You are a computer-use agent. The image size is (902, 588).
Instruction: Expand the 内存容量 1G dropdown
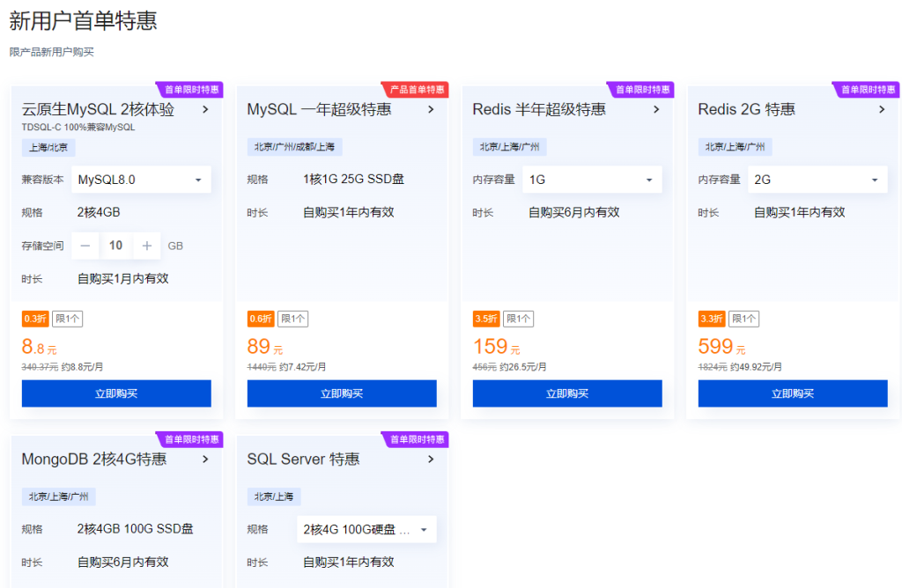592,180
